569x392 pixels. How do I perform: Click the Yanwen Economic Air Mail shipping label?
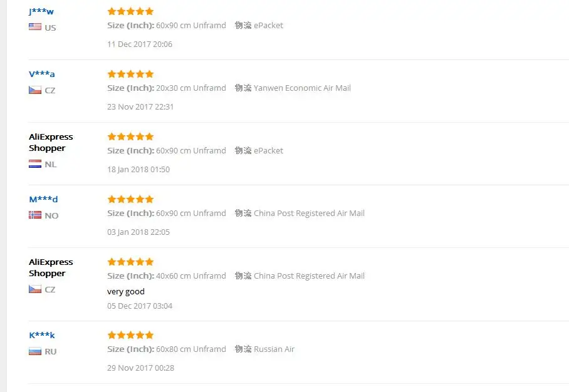pos(302,88)
